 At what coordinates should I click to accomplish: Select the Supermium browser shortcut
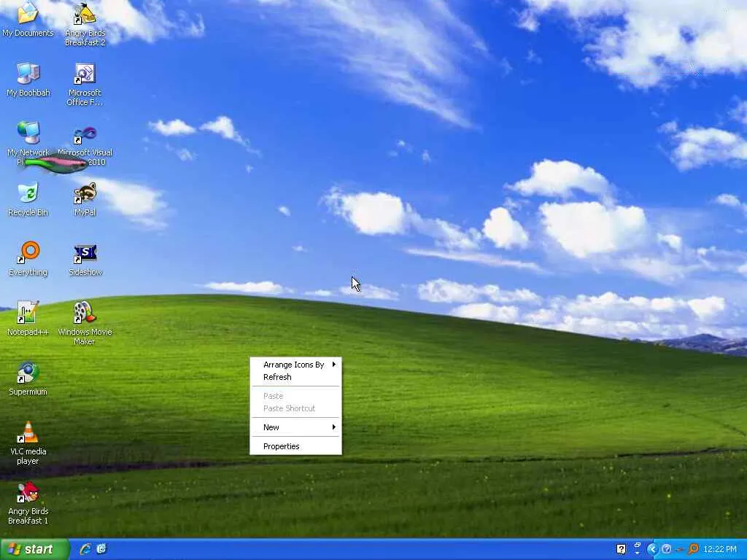coord(28,378)
